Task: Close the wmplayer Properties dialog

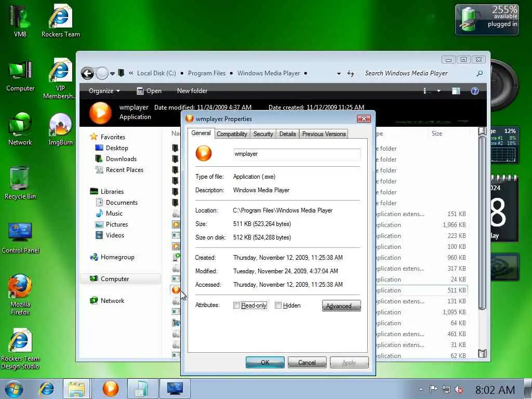Action: 364,118
